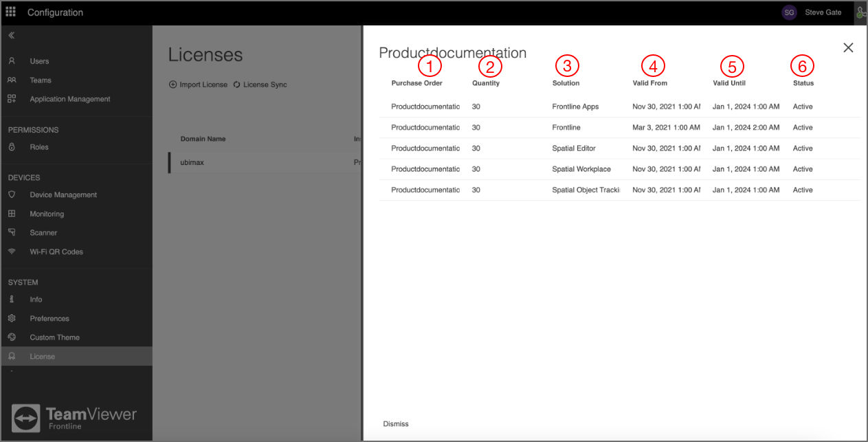Click Quantity 30 in Spatial Editor row
The height and width of the screenshot is (442, 868).
click(476, 148)
